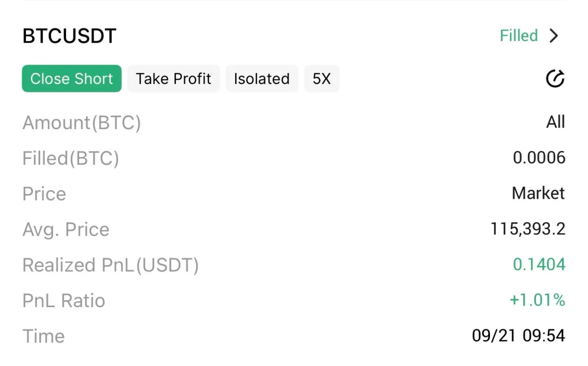Tap the Take Profit tag

click(x=173, y=78)
